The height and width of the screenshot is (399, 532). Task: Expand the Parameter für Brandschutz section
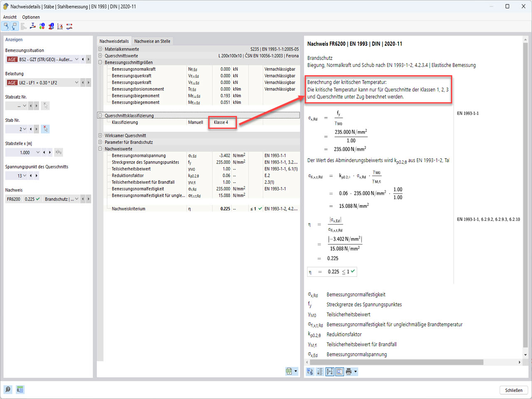pos(99,142)
